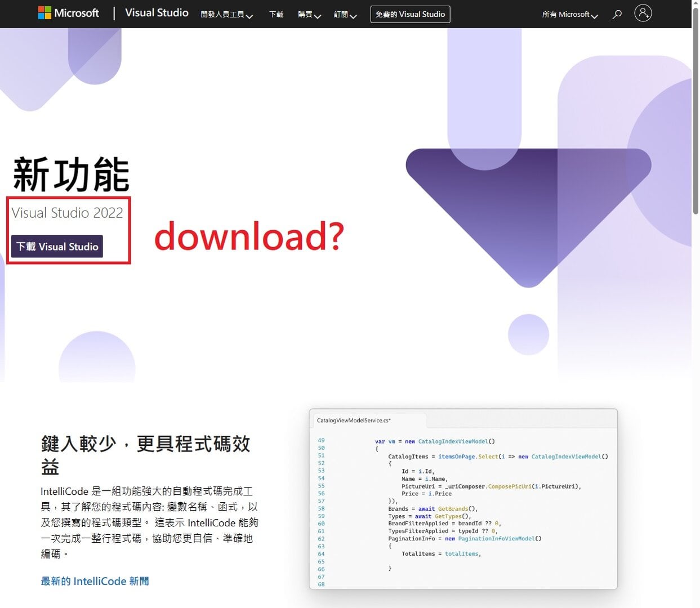Click the page vertical scrollbar thumb

pyautogui.click(x=695, y=111)
